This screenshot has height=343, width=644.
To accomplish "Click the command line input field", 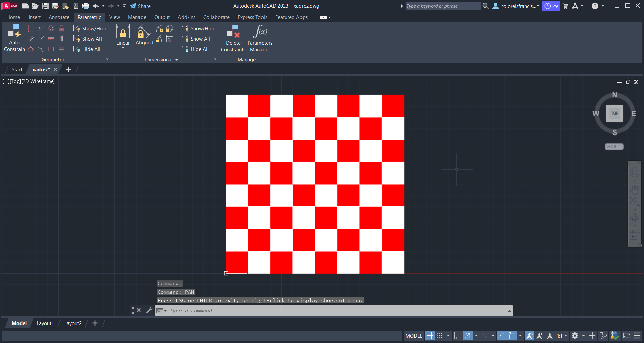I will tap(336, 311).
